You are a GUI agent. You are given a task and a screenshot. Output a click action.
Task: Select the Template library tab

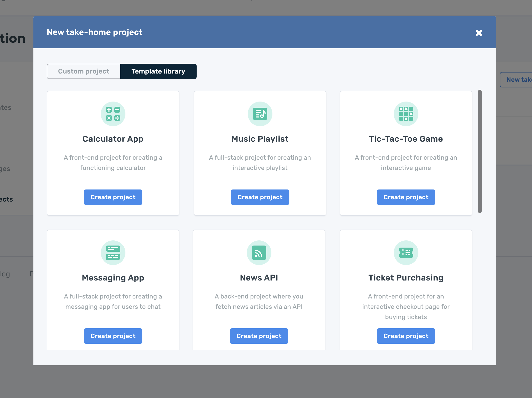pos(158,71)
